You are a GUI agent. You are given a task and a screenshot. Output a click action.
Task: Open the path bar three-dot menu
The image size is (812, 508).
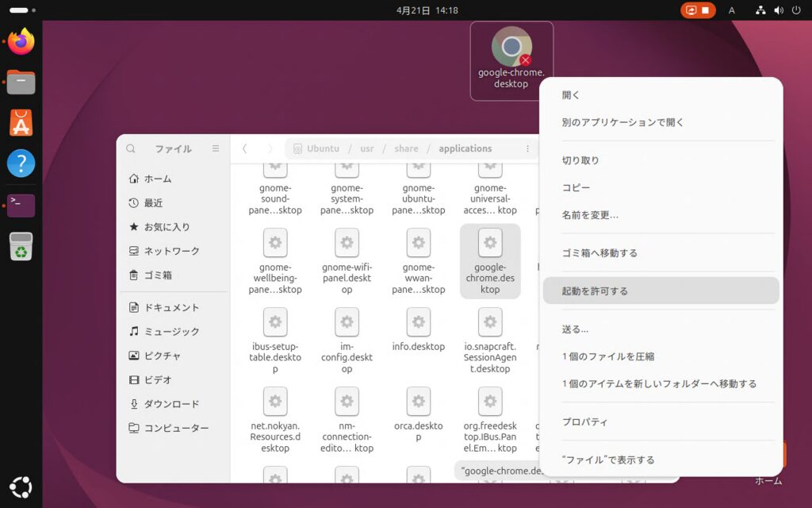tap(527, 148)
